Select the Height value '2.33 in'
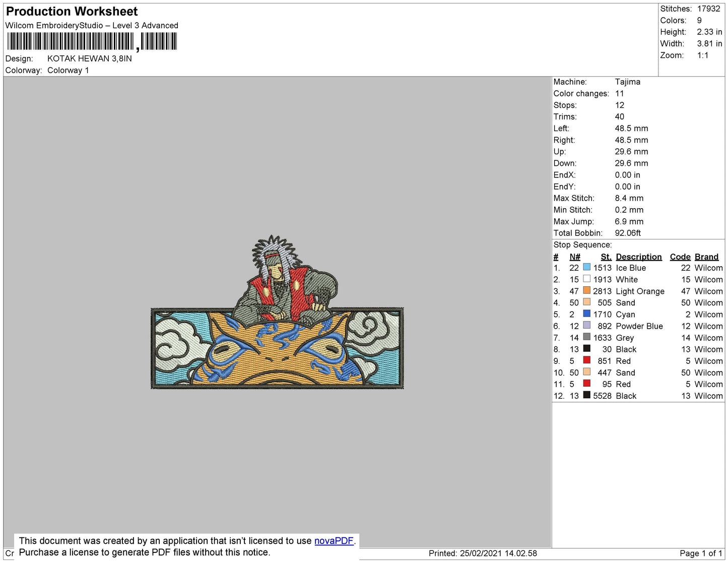Viewport: 728px width, 563px height. tap(709, 32)
